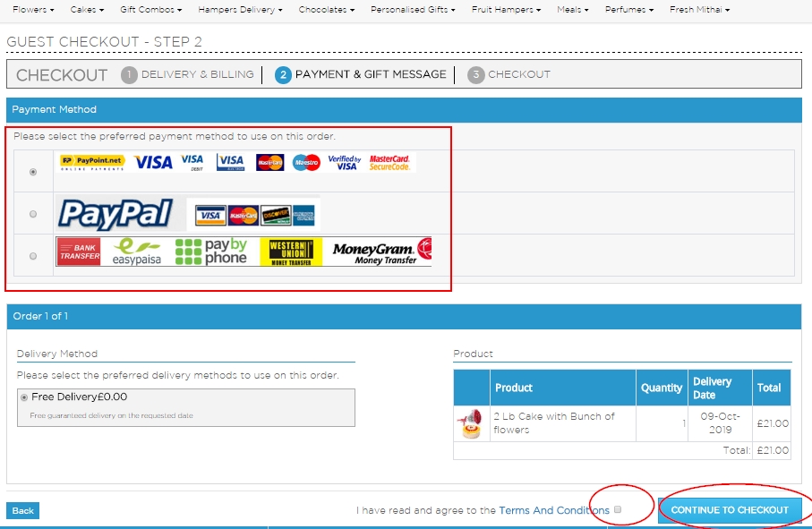
Task: Tick the Terms And Conditions checkbox
Action: click(618, 509)
